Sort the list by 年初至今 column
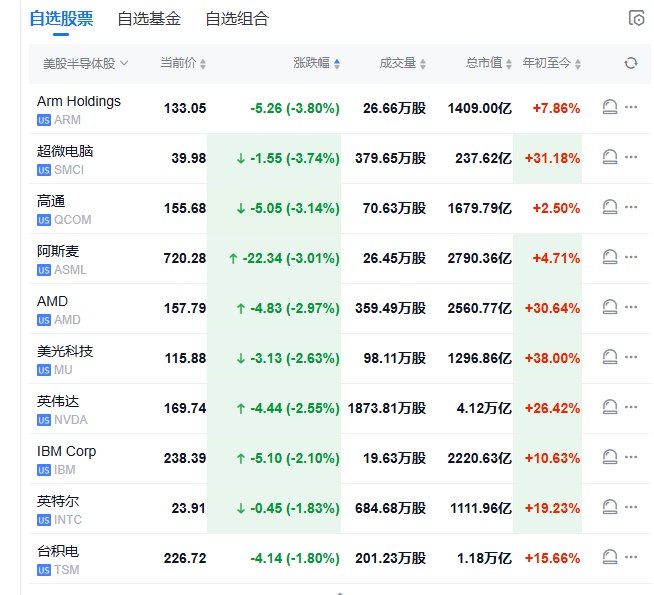 point(551,63)
